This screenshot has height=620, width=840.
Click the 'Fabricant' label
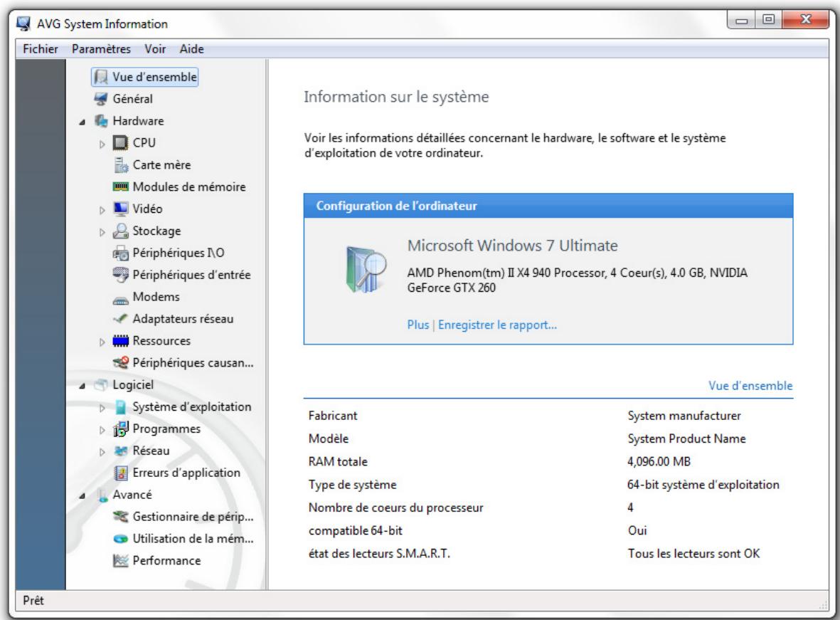333,415
